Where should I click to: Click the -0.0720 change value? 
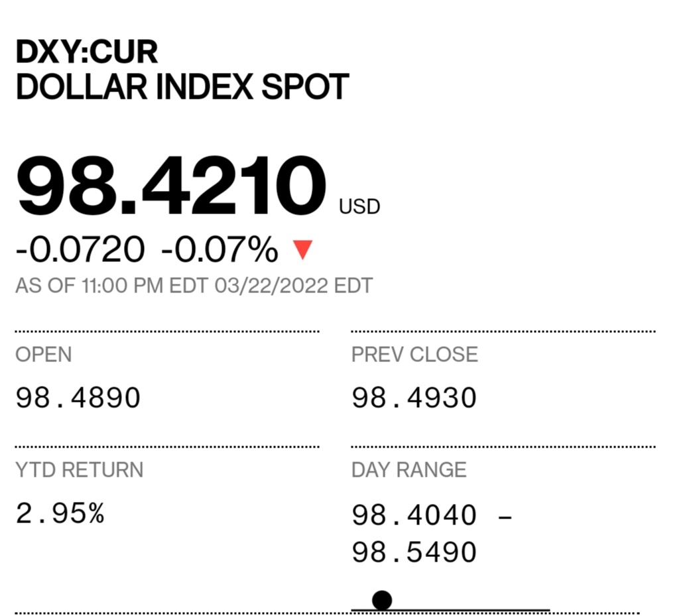pos(80,249)
